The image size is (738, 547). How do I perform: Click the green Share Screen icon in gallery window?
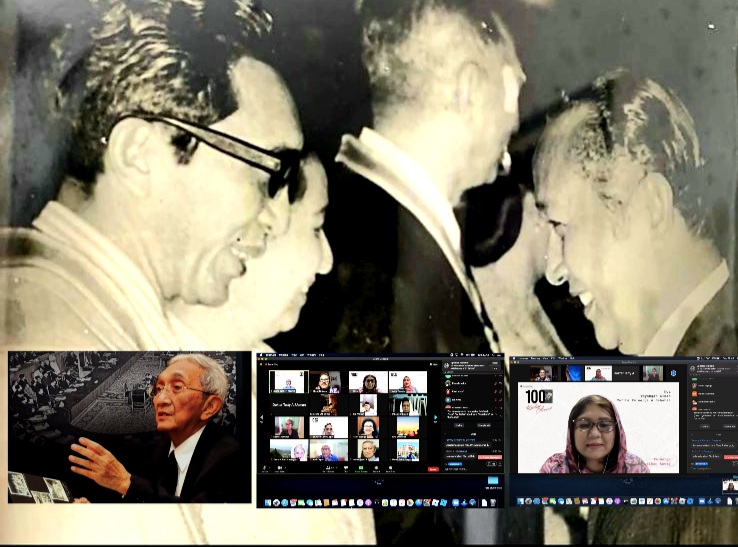361,467
